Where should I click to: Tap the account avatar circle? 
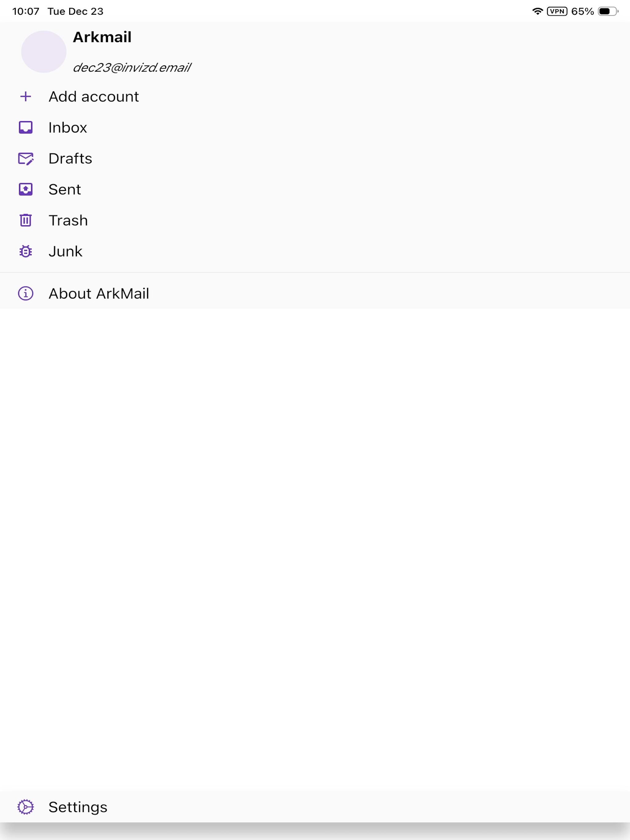(x=44, y=52)
